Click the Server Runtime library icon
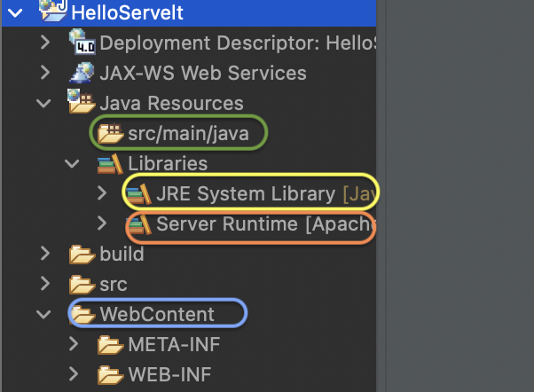 pyautogui.click(x=138, y=223)
